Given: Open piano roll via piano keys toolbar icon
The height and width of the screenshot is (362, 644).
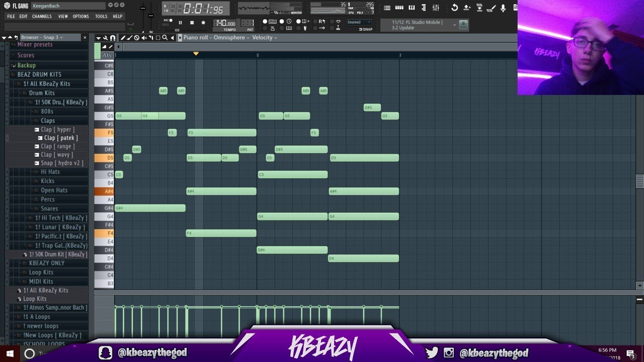Looking at the screenshot, I should 412,8.
